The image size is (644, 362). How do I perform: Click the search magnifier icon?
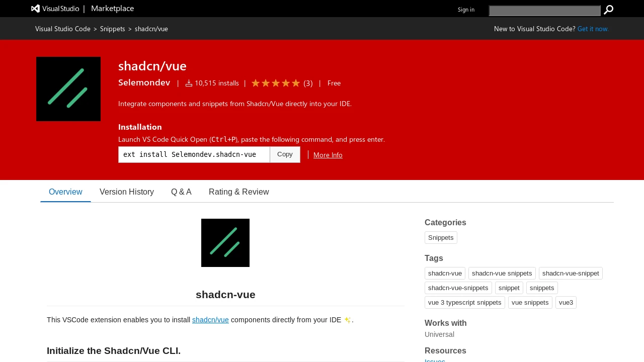click(x=608, y=10)
